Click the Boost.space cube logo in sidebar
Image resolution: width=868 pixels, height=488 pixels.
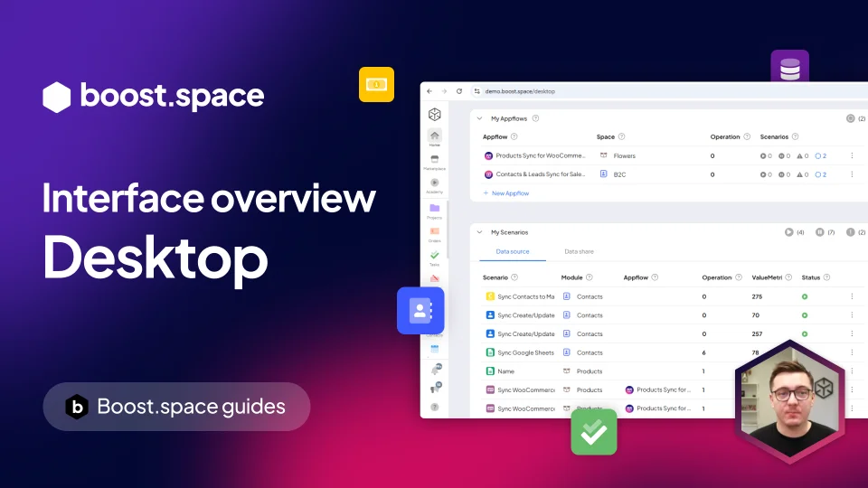[x=435, y=114]
